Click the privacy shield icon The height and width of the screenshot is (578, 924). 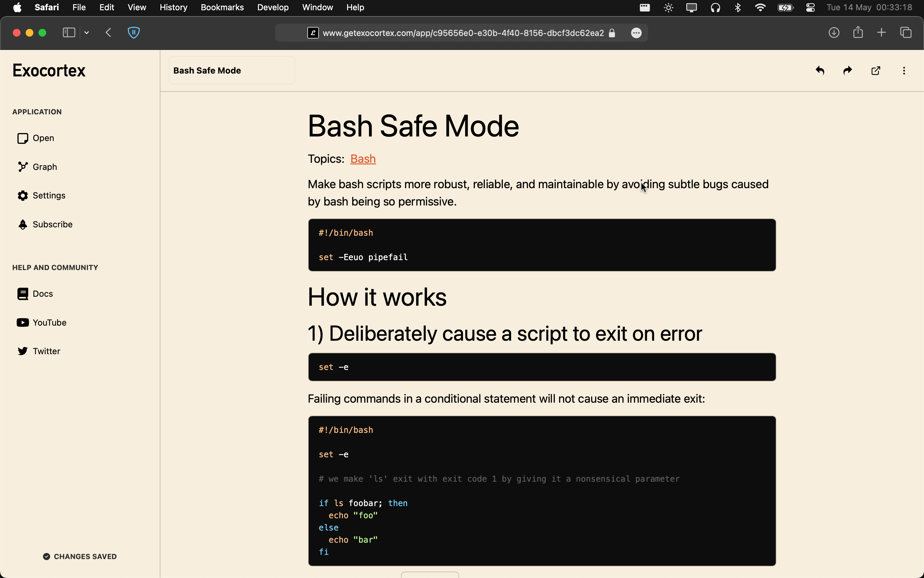[x=133, y=32]
